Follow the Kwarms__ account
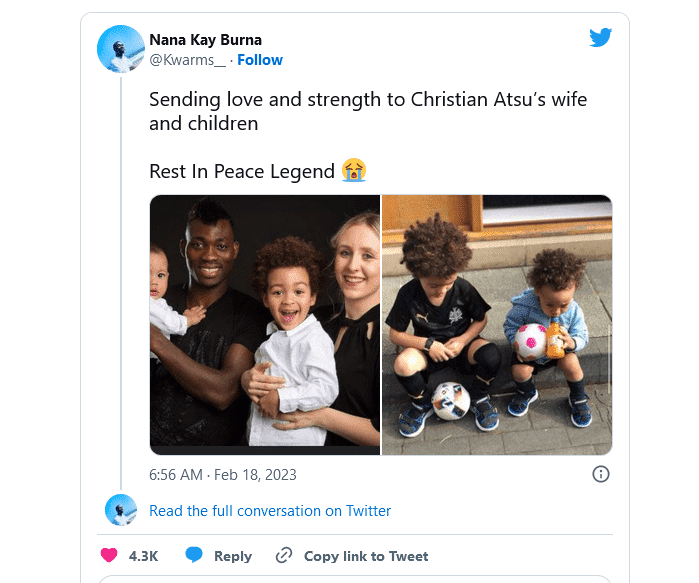This screenshot has height=583, width=699. (x=260, y=60)
